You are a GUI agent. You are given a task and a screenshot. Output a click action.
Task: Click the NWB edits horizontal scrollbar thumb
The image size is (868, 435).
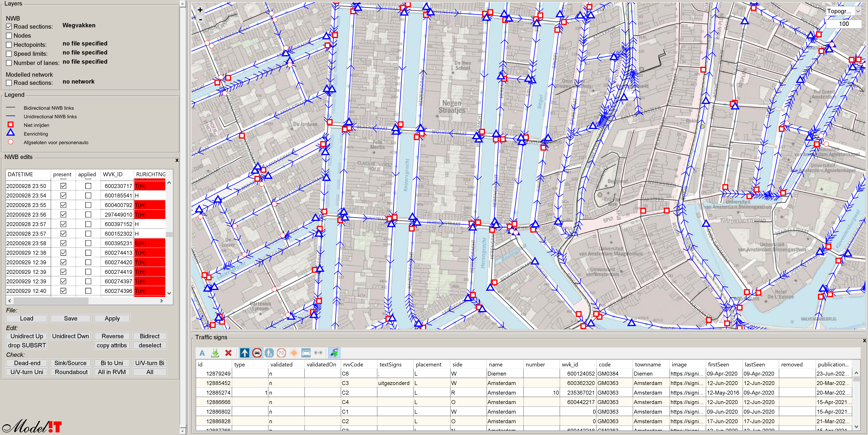click(x=51, y=301)
